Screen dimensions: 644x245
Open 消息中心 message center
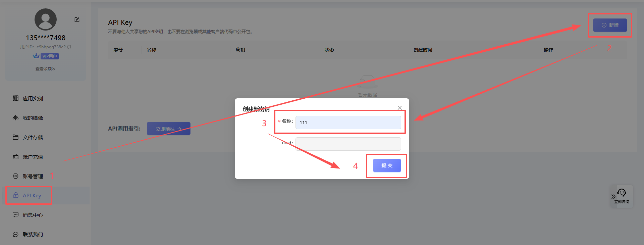click(33, 215)
